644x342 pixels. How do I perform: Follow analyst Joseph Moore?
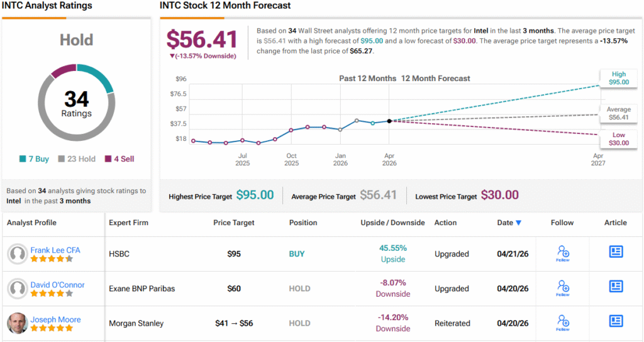pos(563,323)
